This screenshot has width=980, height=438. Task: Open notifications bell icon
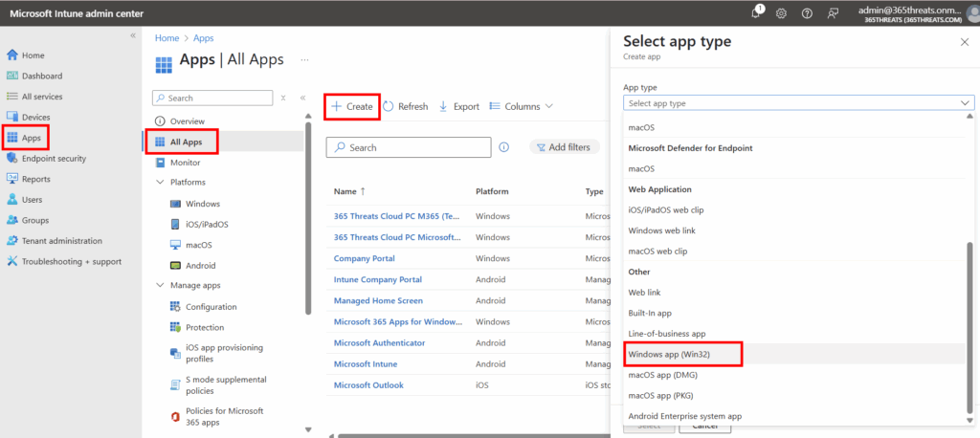coord(756,13)
